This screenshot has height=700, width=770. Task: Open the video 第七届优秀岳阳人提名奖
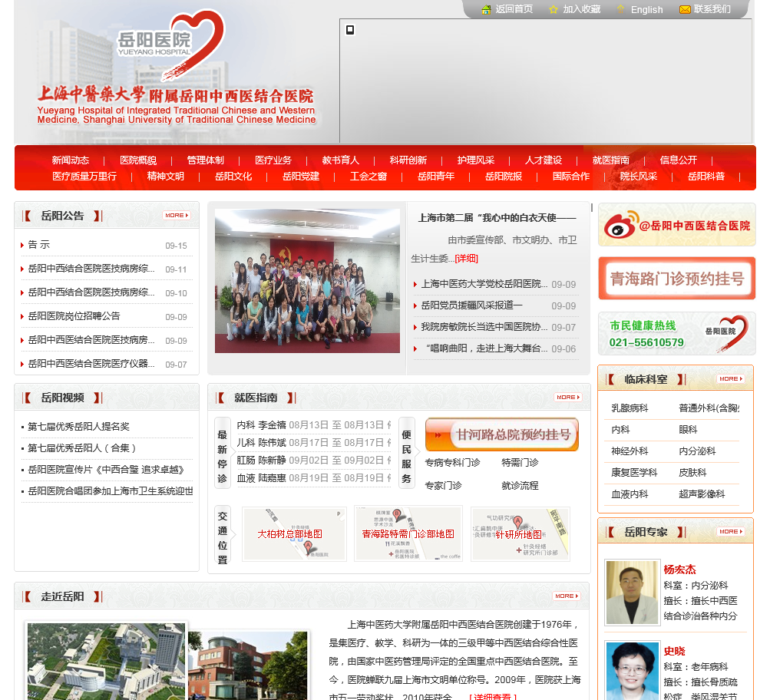click(x=78, y=427)
